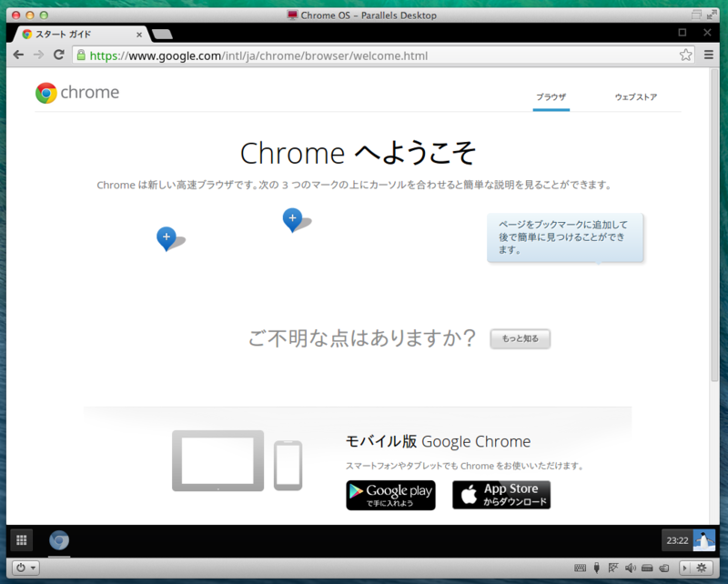Open the Google play download badge

click(x=391, y=496)
